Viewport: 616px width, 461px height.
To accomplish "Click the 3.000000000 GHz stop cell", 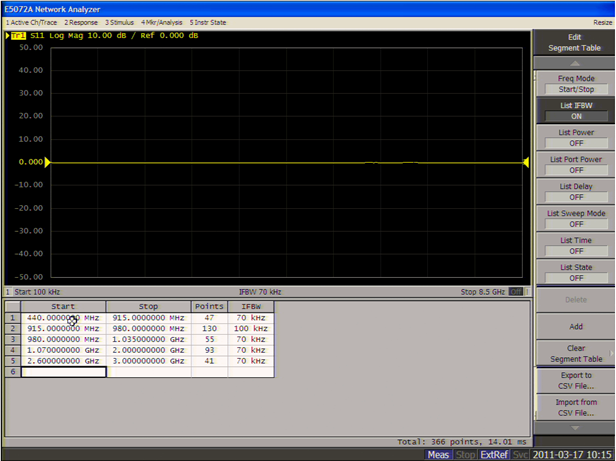I will pyautogui.click(x=148, y=361).
